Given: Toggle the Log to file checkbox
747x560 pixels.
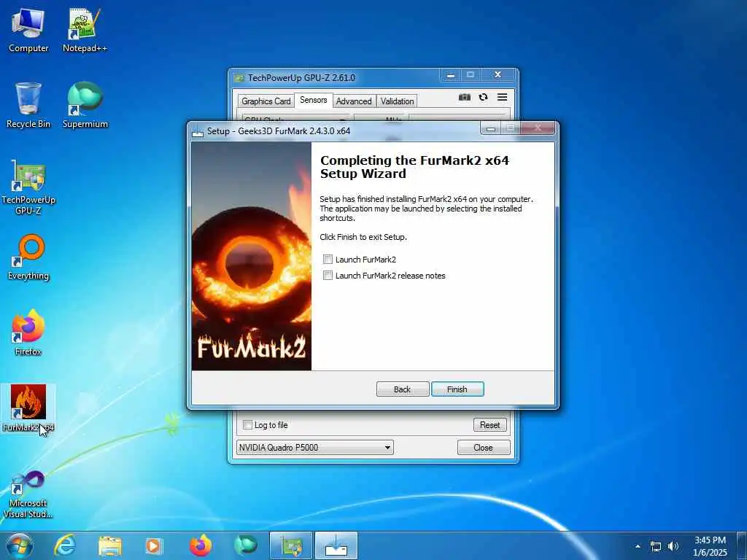Looking at the screenshot, I should [247, 425].
